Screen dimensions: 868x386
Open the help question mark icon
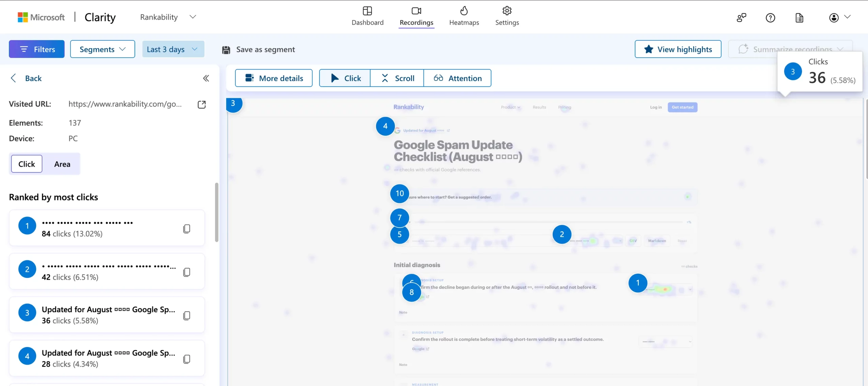(770, 18)
